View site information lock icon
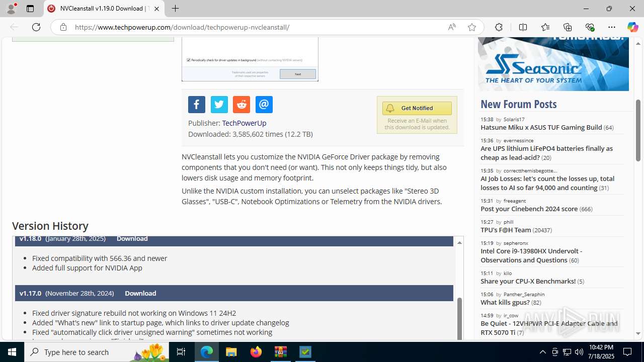The width and height of the screenshot is (644, 362). [x=63, y=27]
